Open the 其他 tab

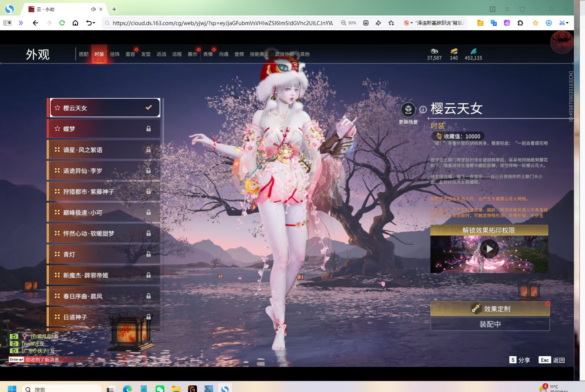point(305,54)
